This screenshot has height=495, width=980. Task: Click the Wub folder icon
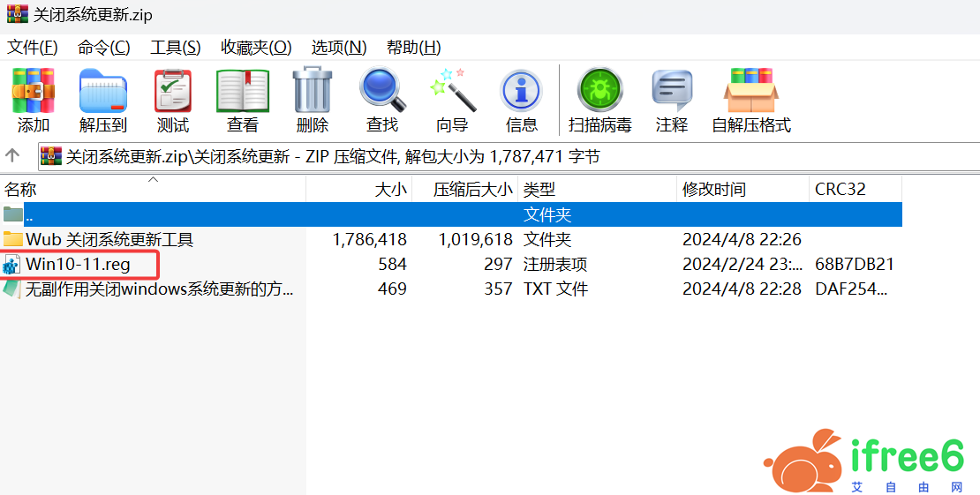pos(12,239)
